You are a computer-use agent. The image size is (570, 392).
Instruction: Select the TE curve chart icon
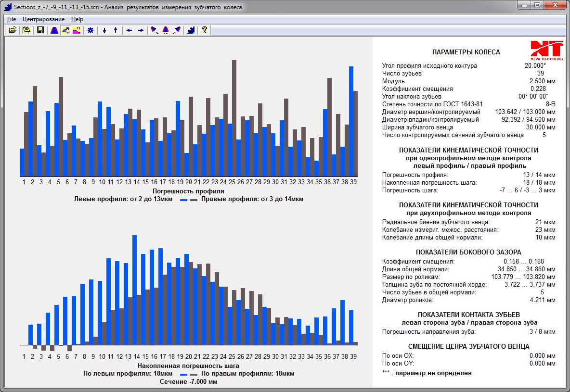pos(77,30)
